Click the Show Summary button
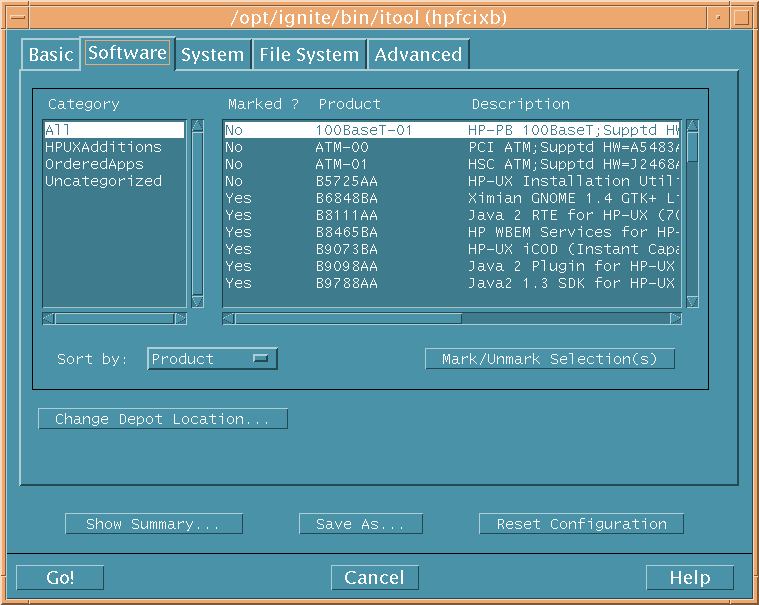759x605 pixels. 154,524
